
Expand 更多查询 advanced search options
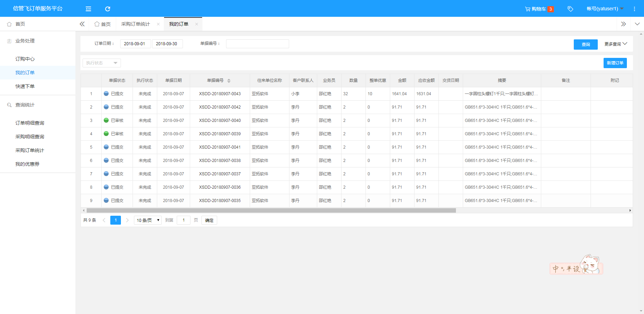[616, 44]
